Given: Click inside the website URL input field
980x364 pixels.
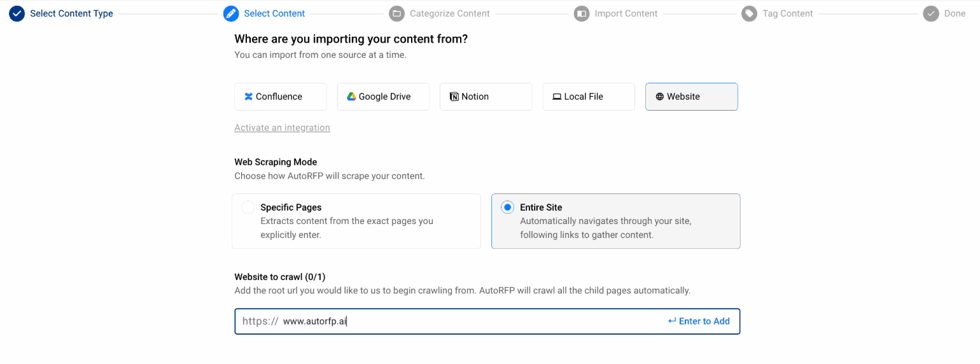Looking at the screenshot, I should pos(471,321).
